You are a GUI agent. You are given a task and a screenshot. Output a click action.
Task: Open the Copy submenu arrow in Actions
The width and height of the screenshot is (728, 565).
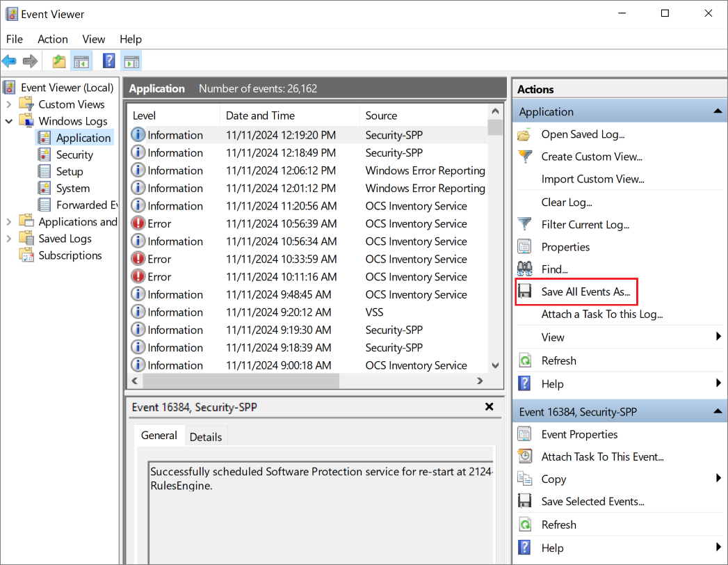(x=718, y=477)
